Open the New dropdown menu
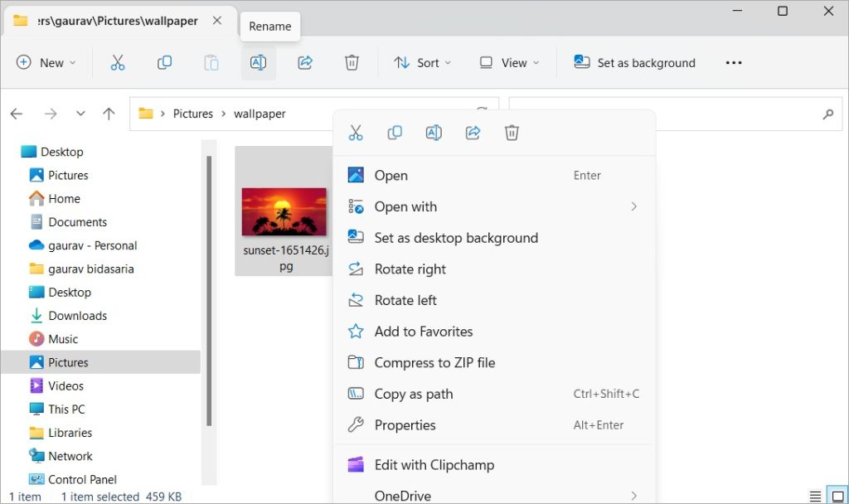Viewport: 849px width, 504px height. (x=46, y=63)
